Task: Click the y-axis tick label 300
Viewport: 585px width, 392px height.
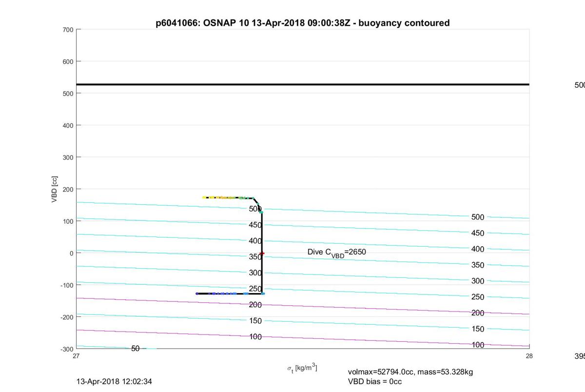Action: (68, 157)
